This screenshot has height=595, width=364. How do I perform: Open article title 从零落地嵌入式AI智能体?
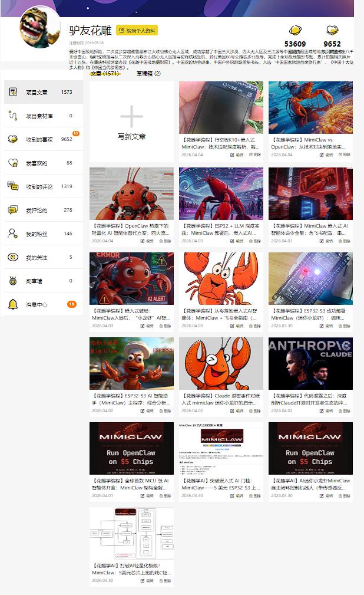(220, 314)
